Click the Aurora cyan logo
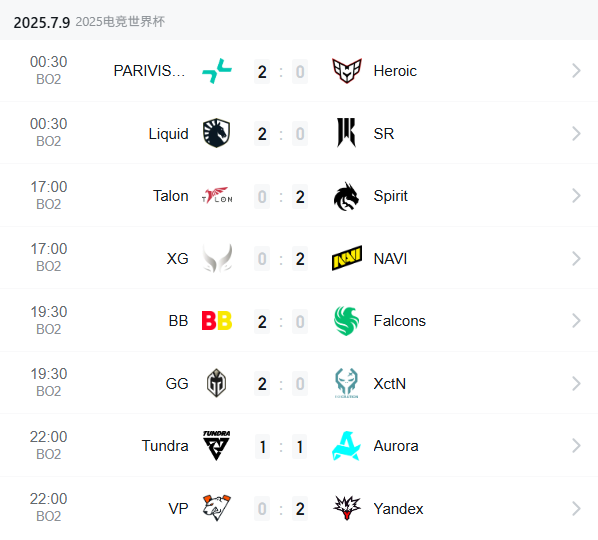This screenshot has width=598, height=540. pos(346,446)
